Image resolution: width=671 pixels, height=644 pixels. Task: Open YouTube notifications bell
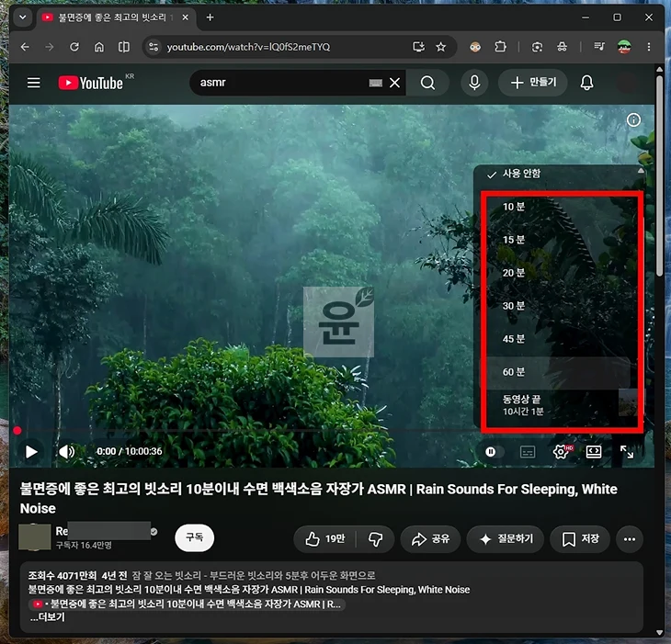coord(586,83)
